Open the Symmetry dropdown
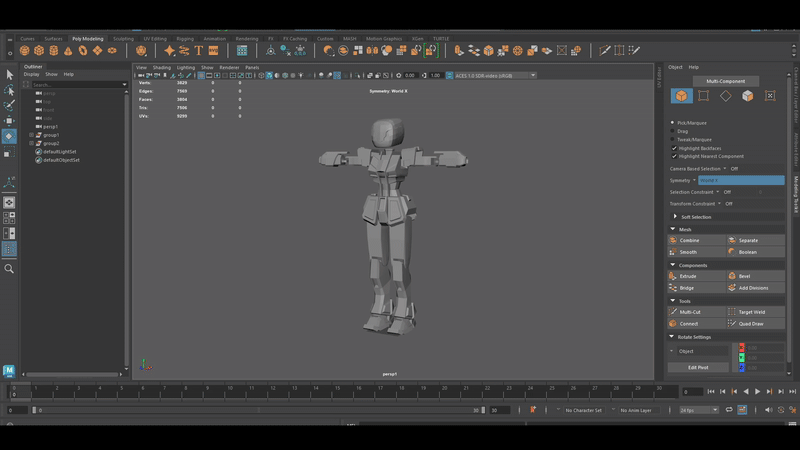This screenshot has height=450, width=800. [x=741, y=180]
